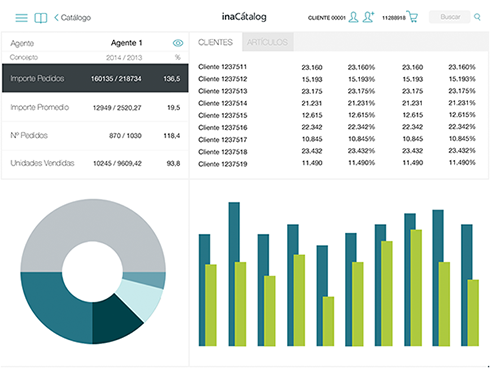Open the shopping cart icon
This screenshot has height=368, width=490.
[x=412, y=17]
